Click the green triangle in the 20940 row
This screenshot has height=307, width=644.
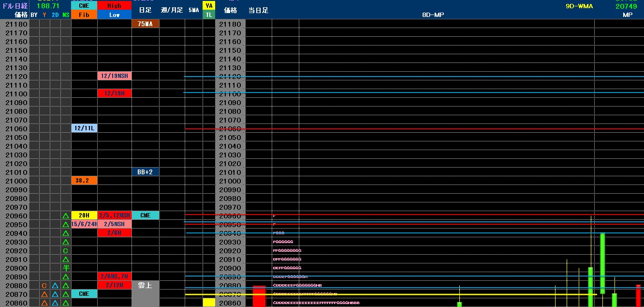(x=65, y=233)
